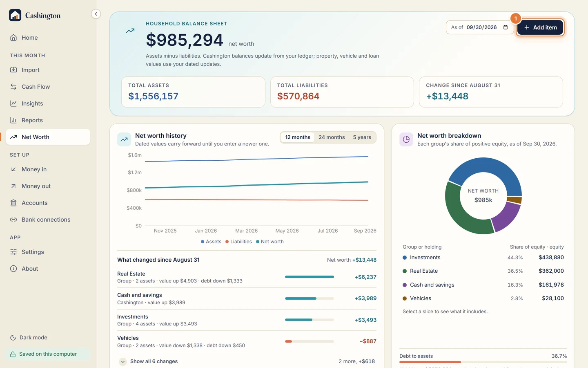Click the Total Assets value $1,556,157

point(154,96)
